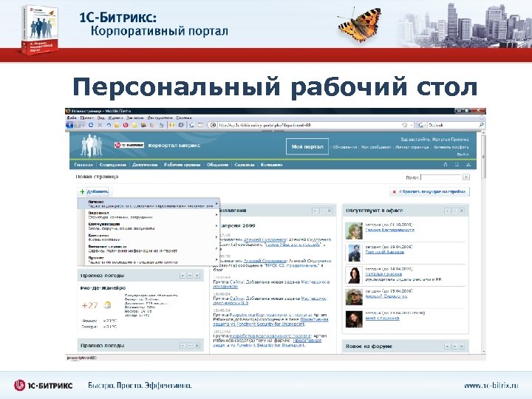Go to the Общение portal tab
This screenshot has height=399, width=532.
(x=217, y=165)
